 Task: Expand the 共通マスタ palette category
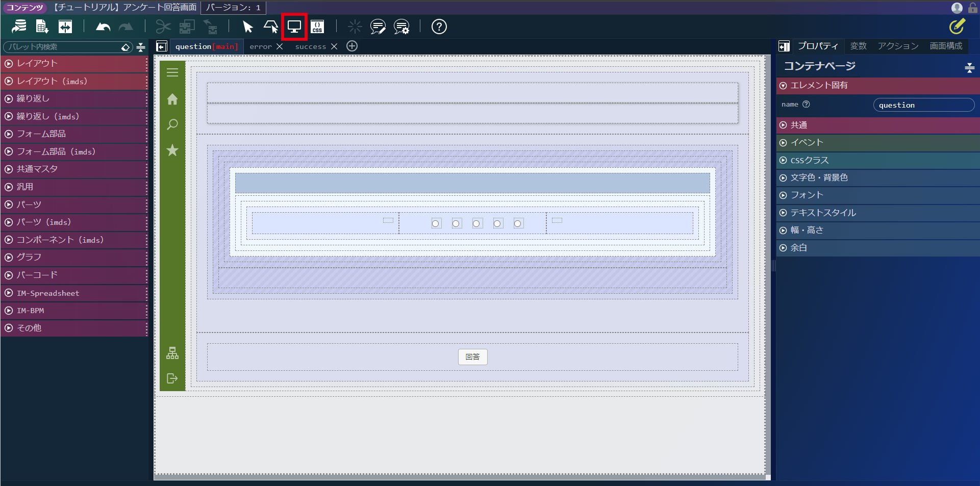click(x=74, y=169)
